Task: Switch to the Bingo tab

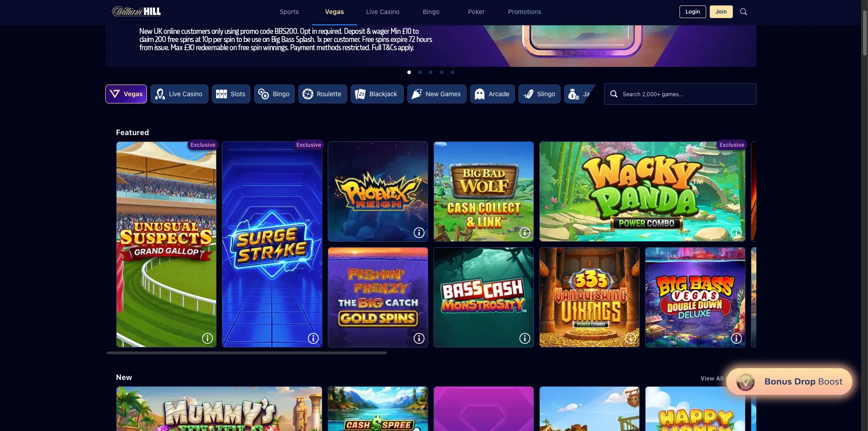Action: point(430,12)
